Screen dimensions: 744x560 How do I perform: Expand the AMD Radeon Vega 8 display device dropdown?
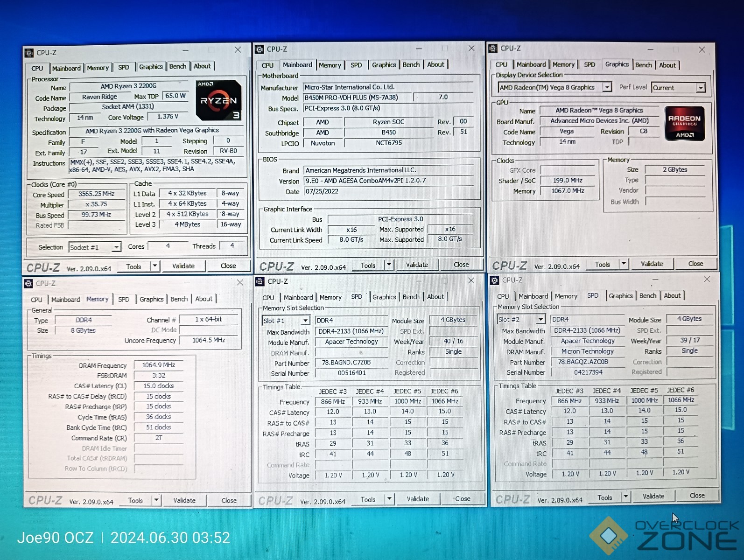(x=607, y=87)
